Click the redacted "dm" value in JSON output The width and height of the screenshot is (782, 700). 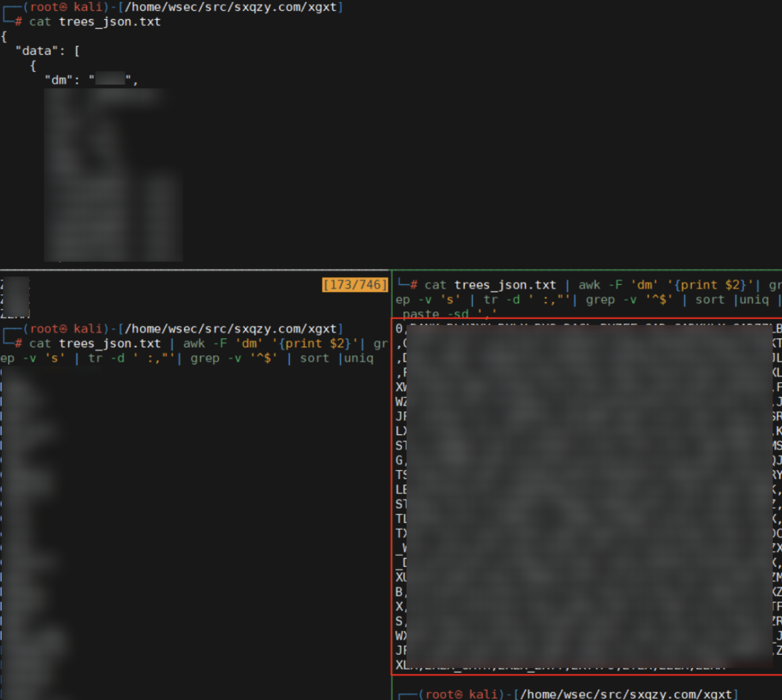click(x=110, y=79)
